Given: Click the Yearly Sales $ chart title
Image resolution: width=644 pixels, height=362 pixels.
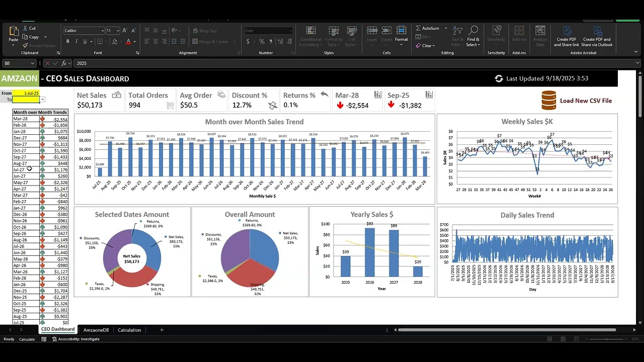Looking at the screenshot, I should point(372,215).
